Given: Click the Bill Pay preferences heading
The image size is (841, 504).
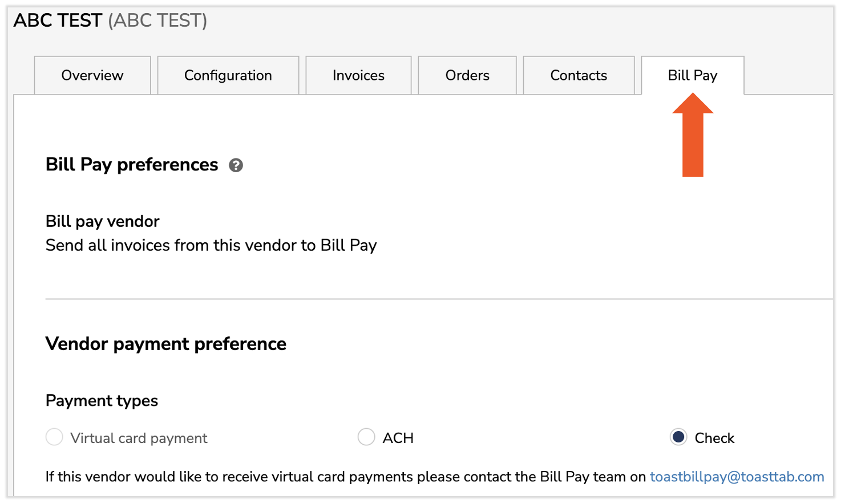Looking at the screenshot, I should pos(132,165).
